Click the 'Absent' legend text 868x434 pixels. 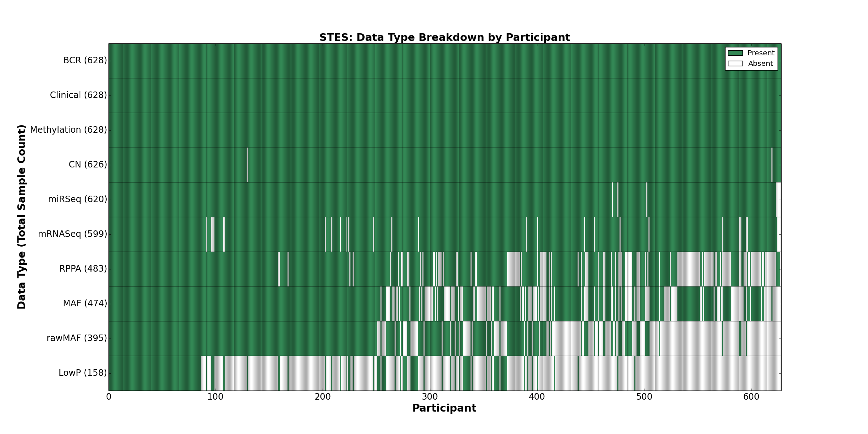[x=760, y=64]
